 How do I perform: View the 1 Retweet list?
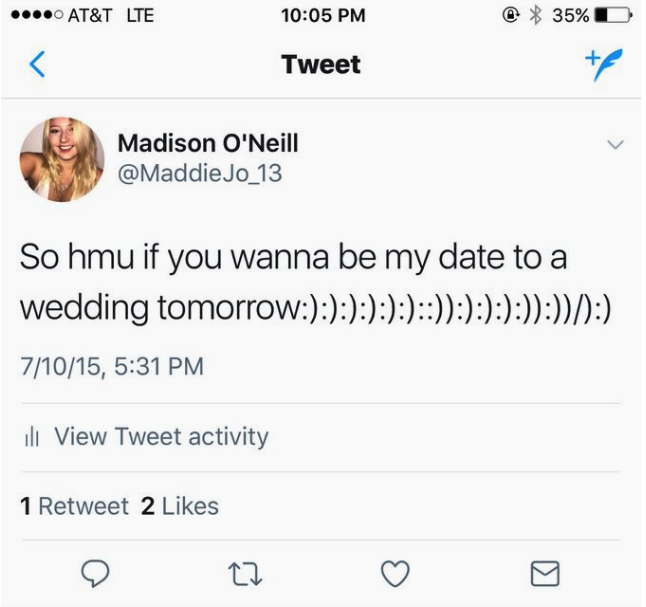pos(75,506)
